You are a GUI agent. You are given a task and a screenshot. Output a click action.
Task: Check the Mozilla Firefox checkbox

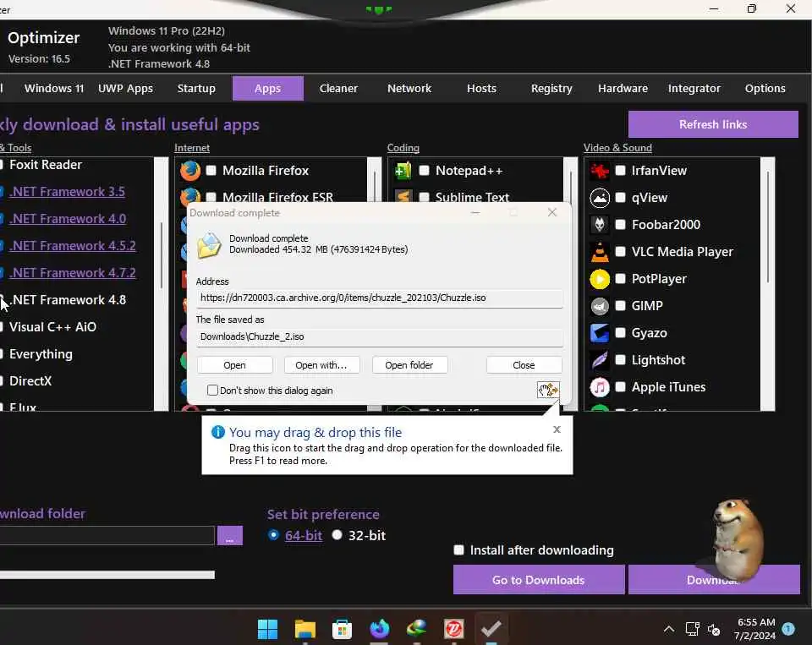pos(211,170)
